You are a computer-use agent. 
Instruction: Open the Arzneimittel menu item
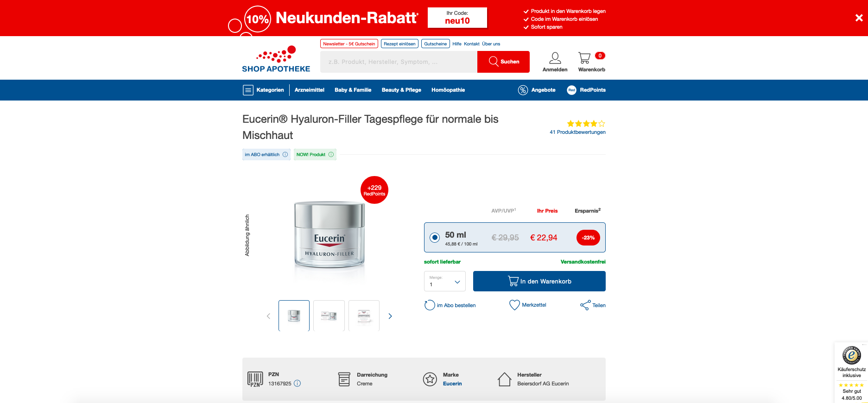[x=310, y=90]
